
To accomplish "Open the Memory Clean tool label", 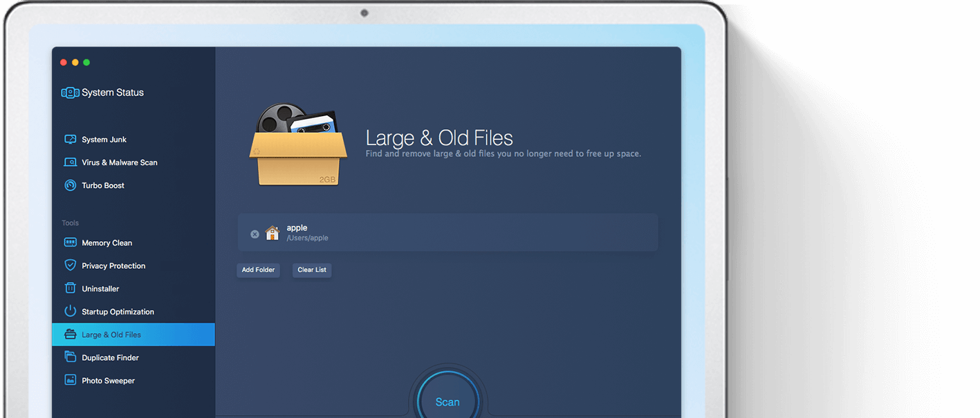I will pos(107,243).
